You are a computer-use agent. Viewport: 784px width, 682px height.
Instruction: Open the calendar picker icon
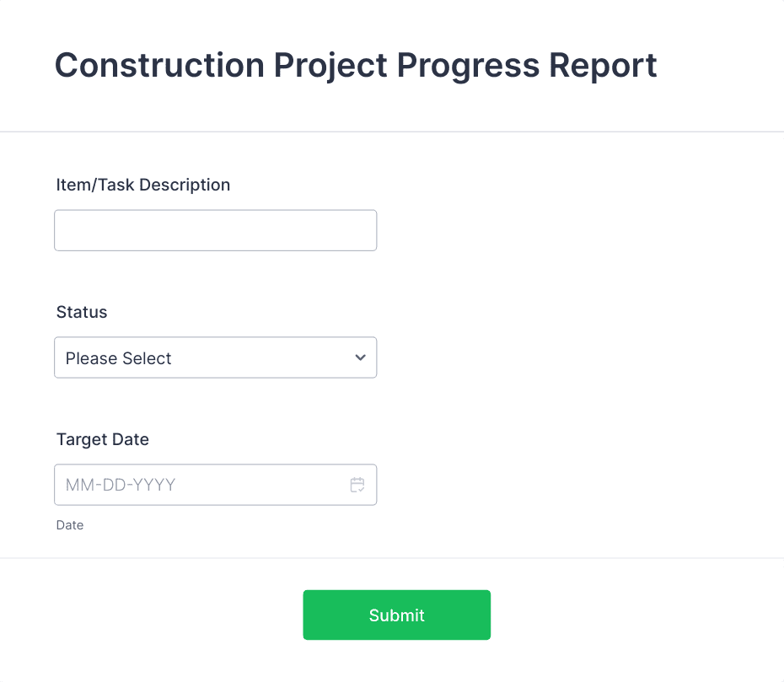tap(357, 485)
